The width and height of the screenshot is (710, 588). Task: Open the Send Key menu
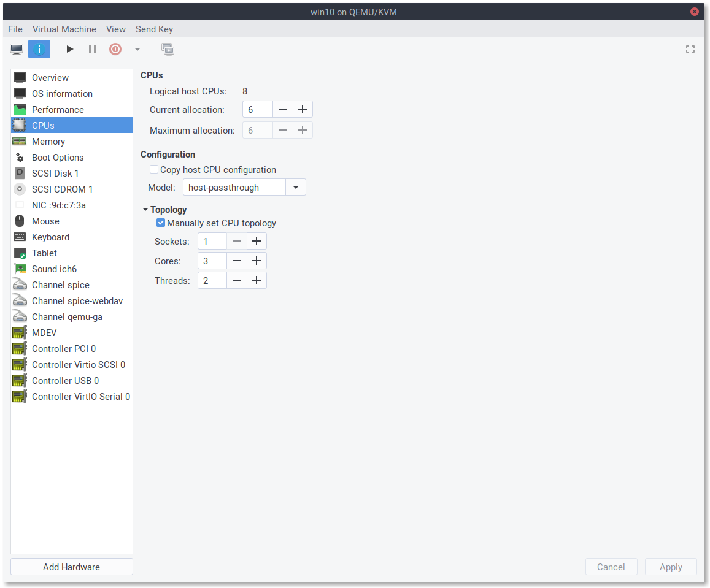155,29
